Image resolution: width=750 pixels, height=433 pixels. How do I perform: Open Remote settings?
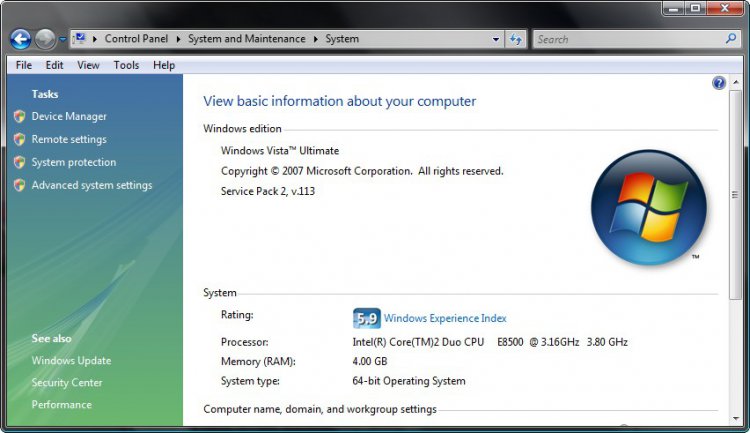click(x=69, y=139)
